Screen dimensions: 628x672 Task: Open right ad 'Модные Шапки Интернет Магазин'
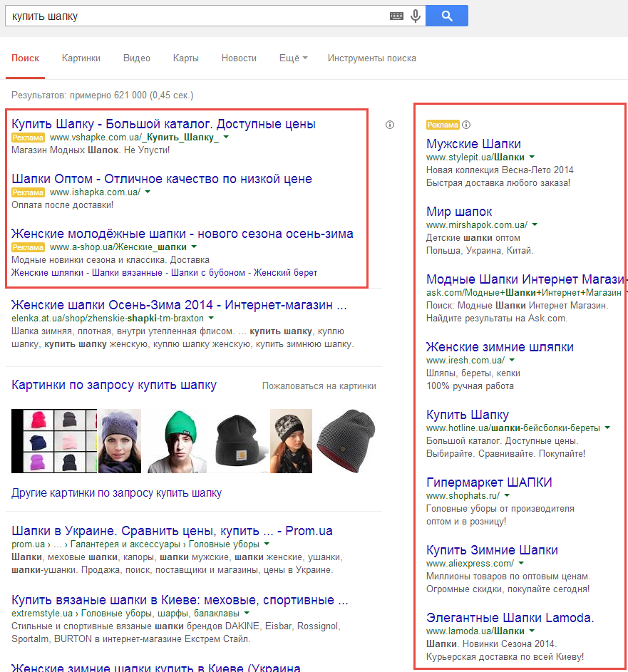[527, 279]
